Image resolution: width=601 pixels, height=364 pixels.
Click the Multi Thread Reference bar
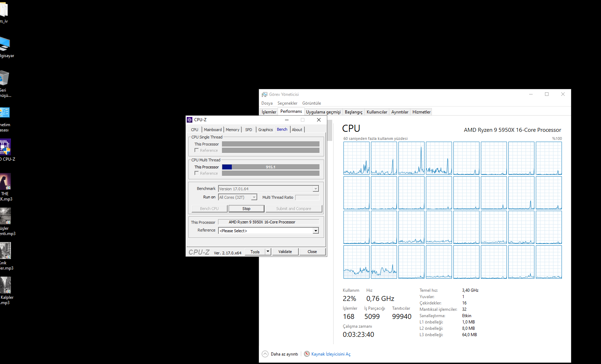tap(271, 173)
